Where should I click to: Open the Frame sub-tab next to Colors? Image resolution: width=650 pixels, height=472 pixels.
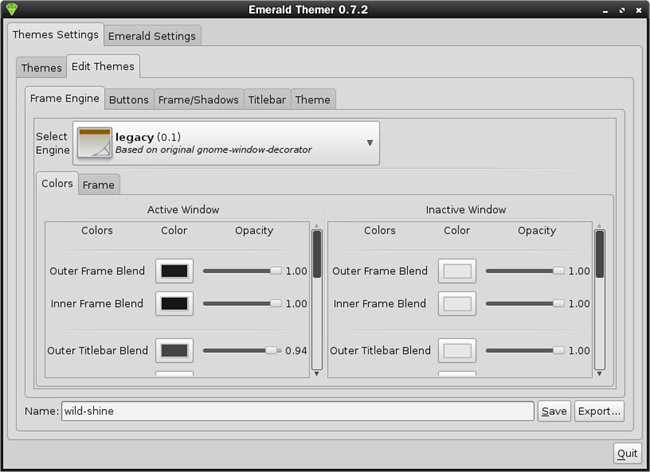98,184
